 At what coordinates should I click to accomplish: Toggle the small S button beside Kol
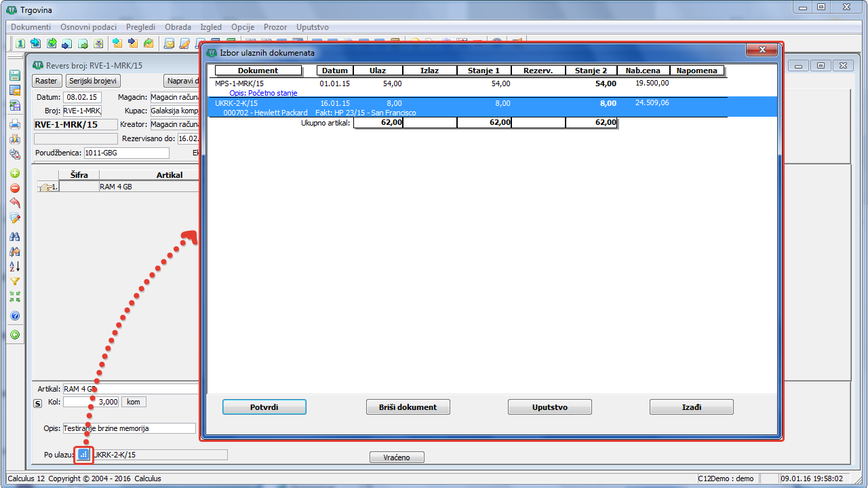[x=38, y=403]
